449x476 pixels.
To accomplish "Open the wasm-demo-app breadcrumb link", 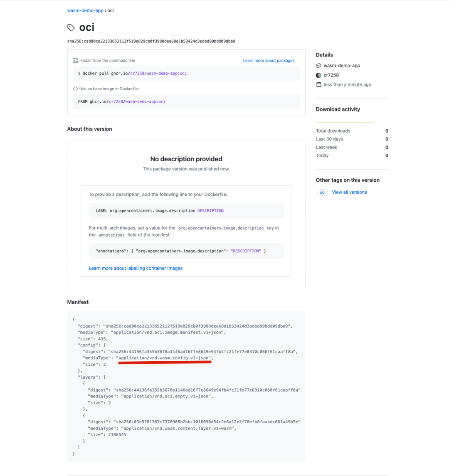I will coord(85,10).
